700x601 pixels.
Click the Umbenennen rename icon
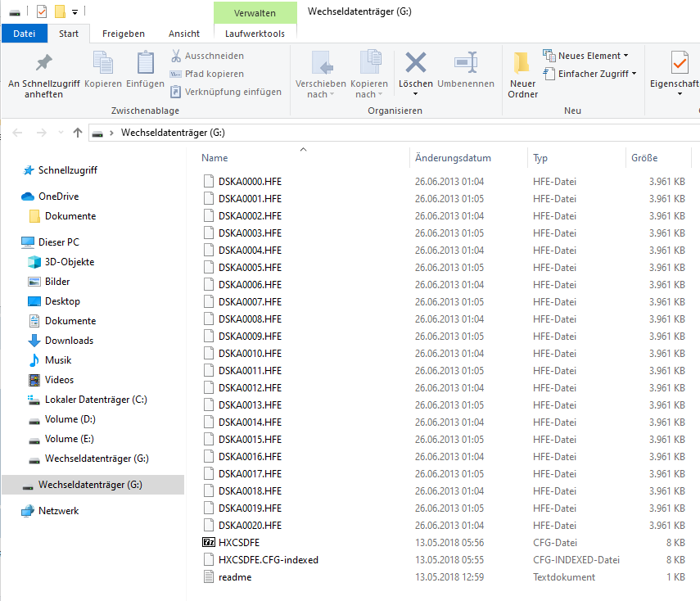(466, 62)
